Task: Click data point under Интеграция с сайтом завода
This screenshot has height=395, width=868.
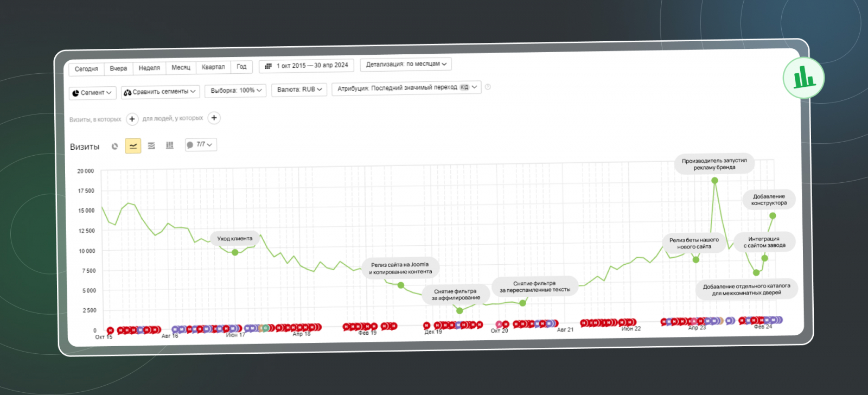Action: [x=764, y=258]
